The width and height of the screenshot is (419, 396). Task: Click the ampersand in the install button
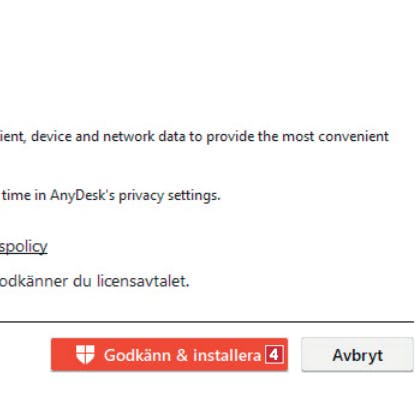coord(182,355)
